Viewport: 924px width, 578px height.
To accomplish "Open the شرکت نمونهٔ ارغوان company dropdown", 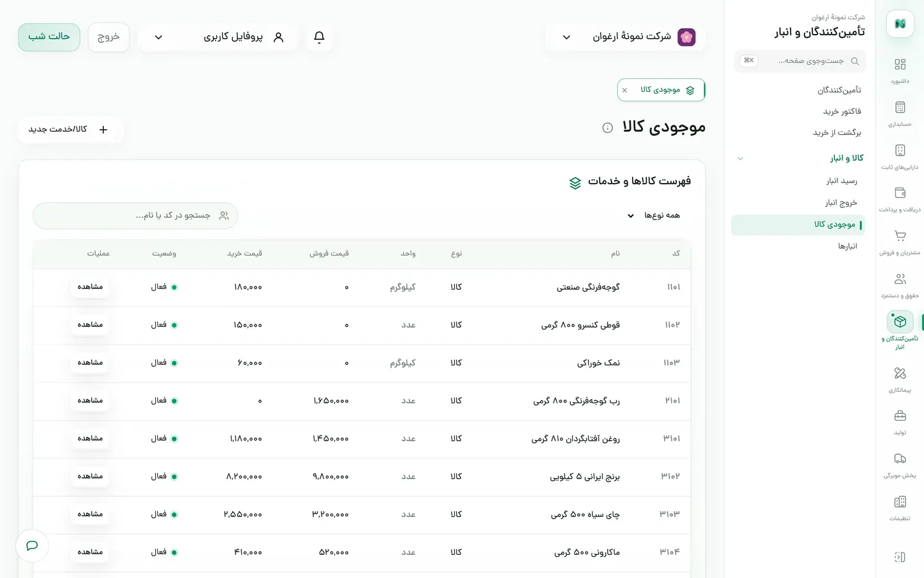I will pyautogui.click(x=625, y=37).
